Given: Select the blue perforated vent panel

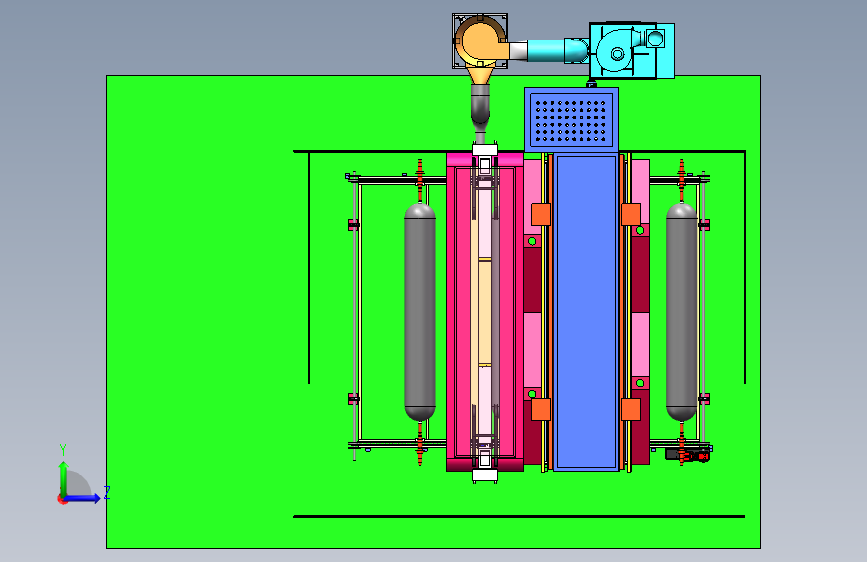Looking at the screenshot, I should [x=571, y=120].
